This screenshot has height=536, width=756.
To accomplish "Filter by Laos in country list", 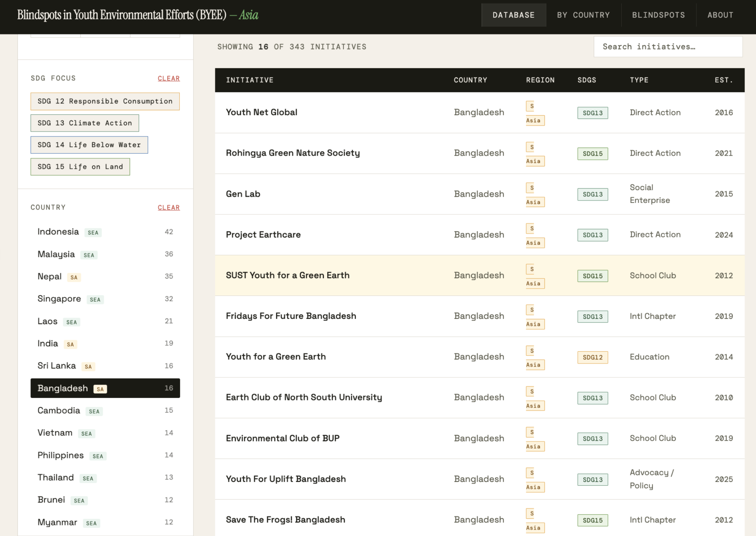I will tap(105, 321).
